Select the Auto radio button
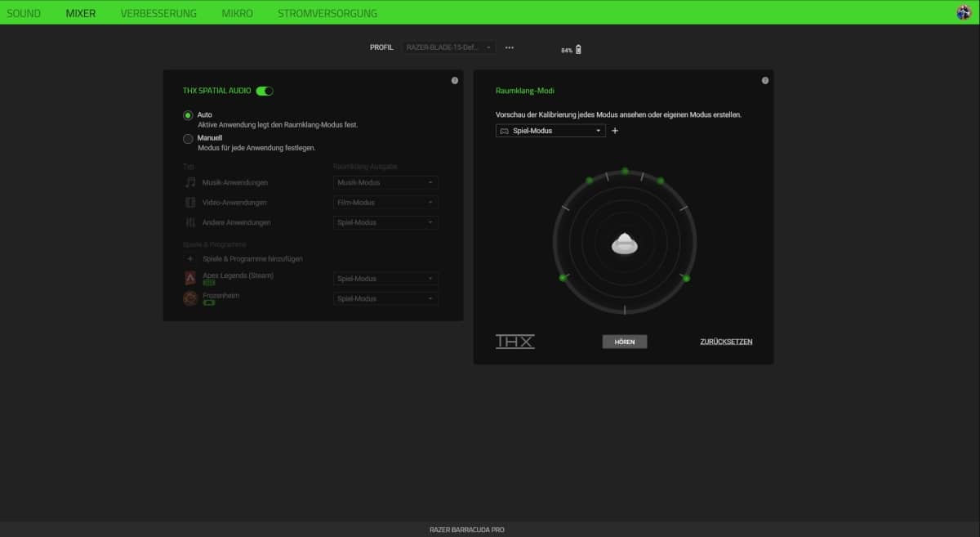Viewport: 980px width, 537px height. click(x=188, y=115)
